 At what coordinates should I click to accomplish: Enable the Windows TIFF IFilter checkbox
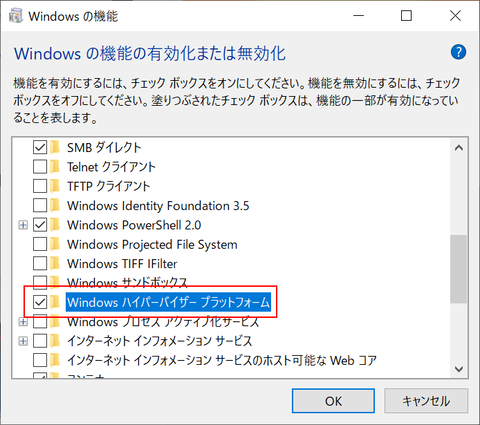40,263
